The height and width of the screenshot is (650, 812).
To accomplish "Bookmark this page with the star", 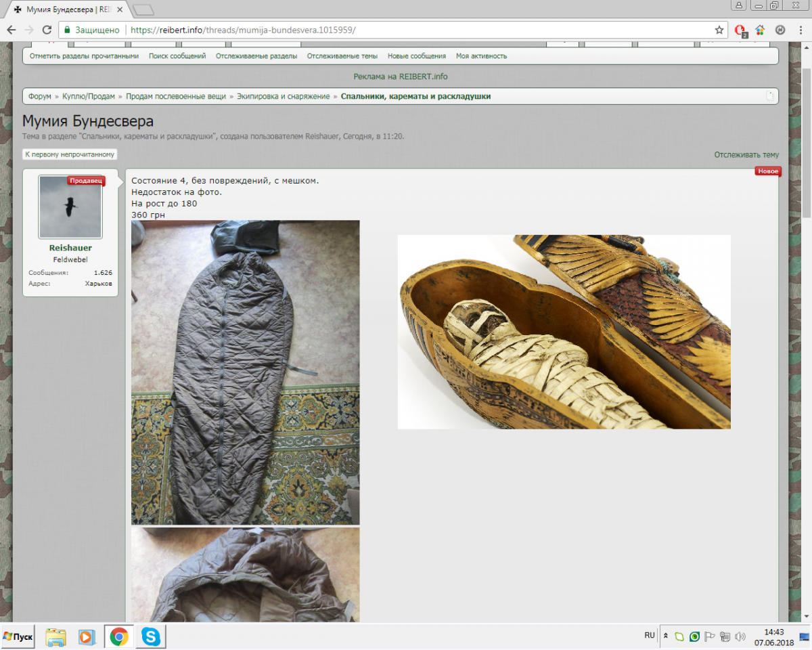I will click(719, 30).
